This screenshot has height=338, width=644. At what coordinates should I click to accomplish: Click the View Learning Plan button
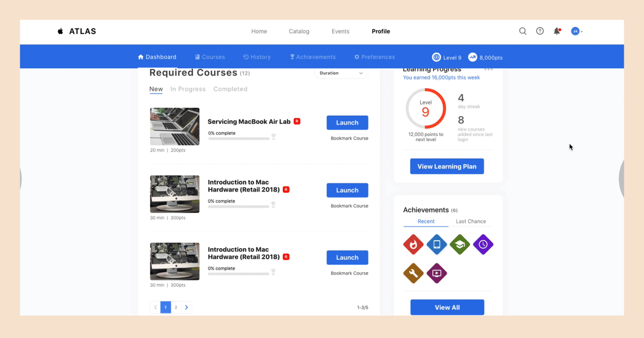[x=447, y=166]
